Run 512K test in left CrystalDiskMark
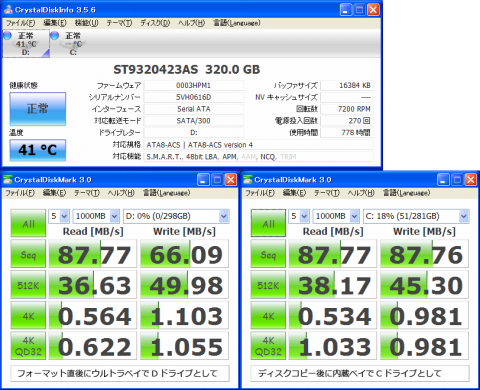 click(28, 285)
